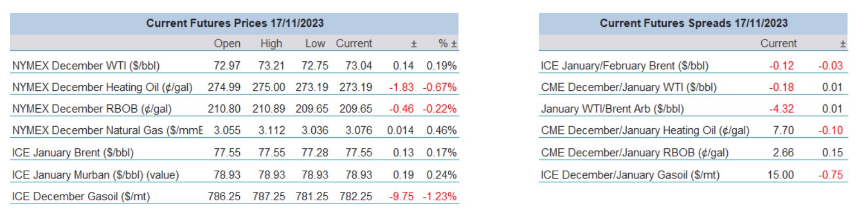Click the Open column header in prices table
Screen dimensions: 868x222
pos(227,44)
